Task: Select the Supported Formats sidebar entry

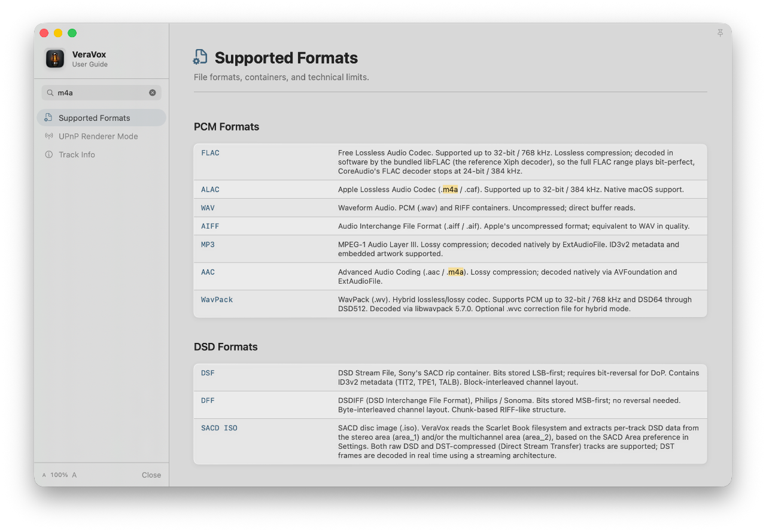Action: (x=101, y=118)
